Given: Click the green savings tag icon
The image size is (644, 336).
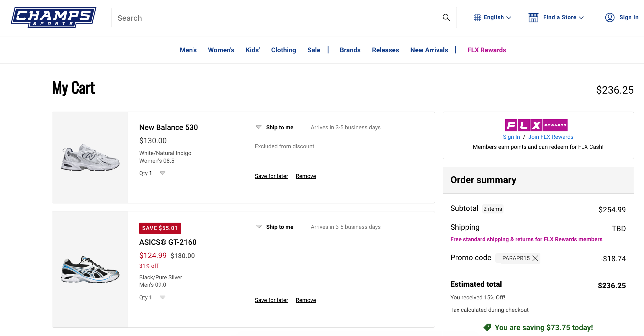Looking at the screenshot, I should [487, 327].
